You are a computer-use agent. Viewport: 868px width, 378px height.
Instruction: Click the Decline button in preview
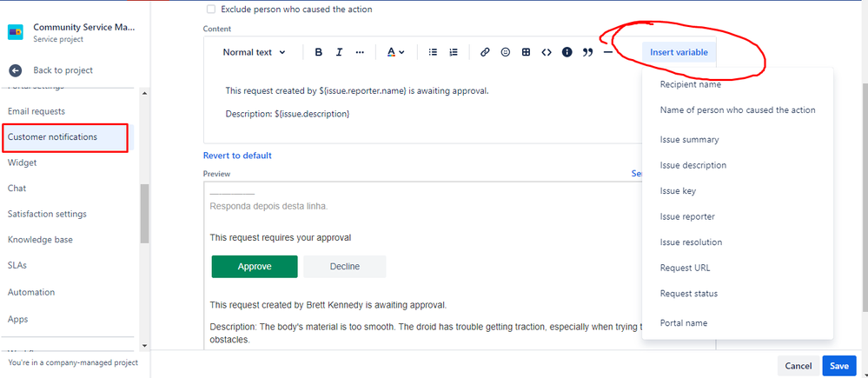click(x=345, y=266)
